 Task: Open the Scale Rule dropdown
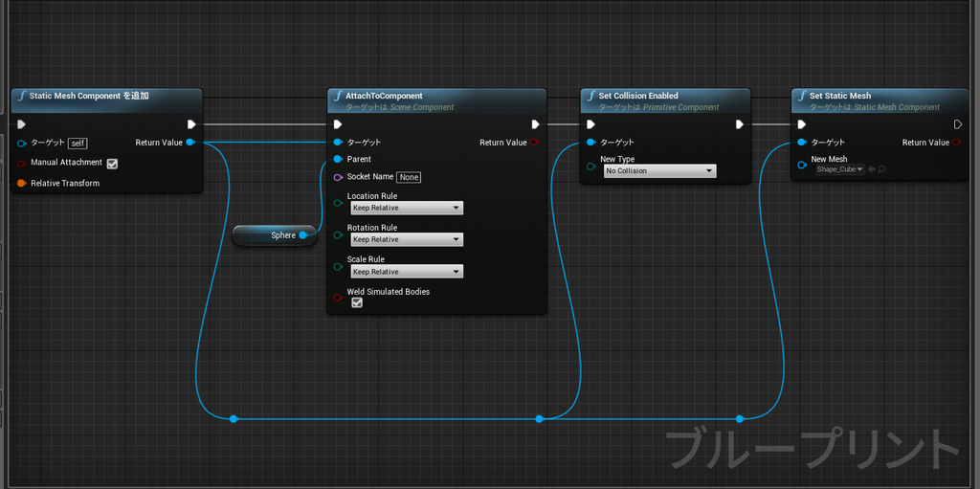407,272
